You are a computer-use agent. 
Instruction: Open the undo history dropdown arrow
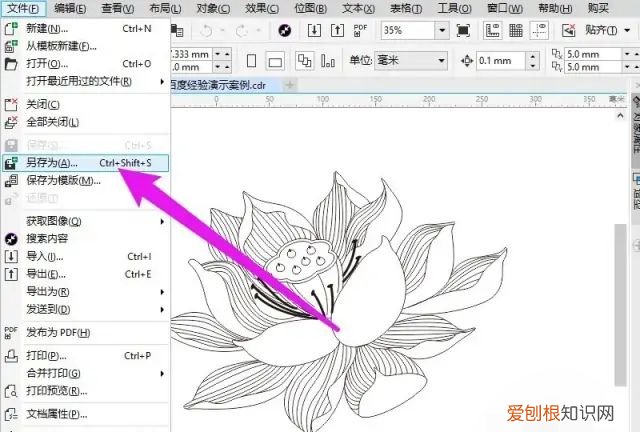click(222, 30)
